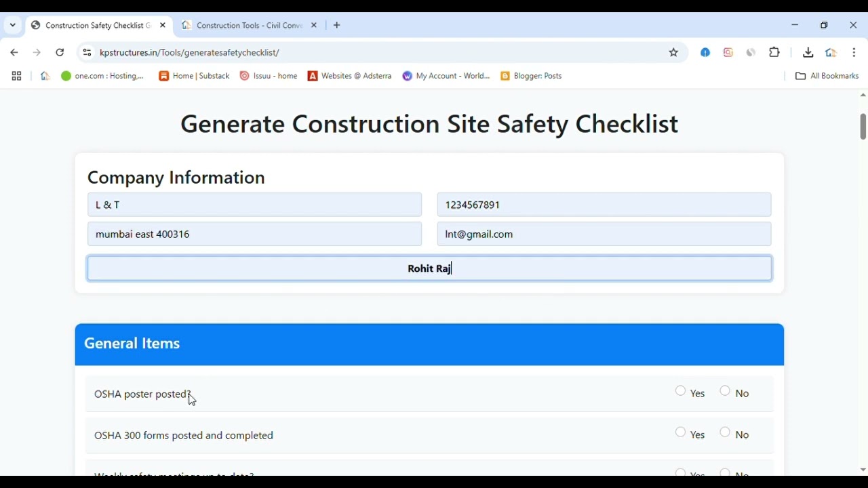Viewport: 868px width, 488px height.
Task: Select No for OSHA 300 forms posted
Action: [726, 433]
